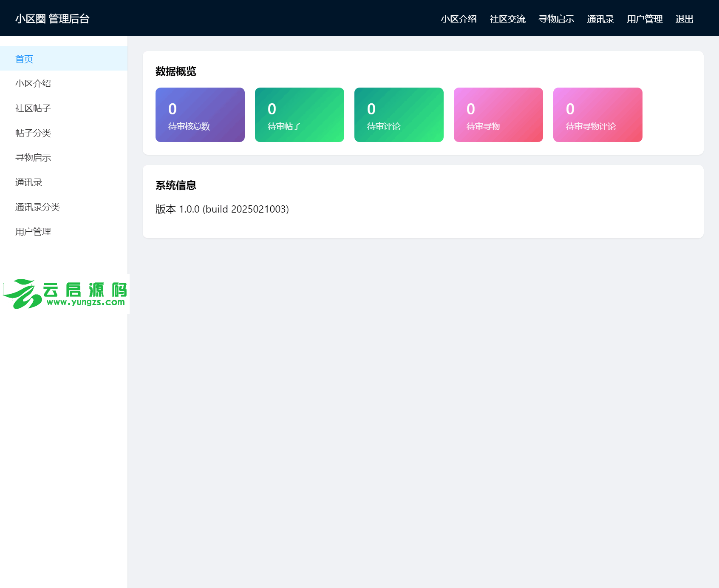Image resolution: width=719 pixels, height=588 pixels.
Task: Go to 社区帖子 in the sidebar
Action: click(x=64, y=108)
